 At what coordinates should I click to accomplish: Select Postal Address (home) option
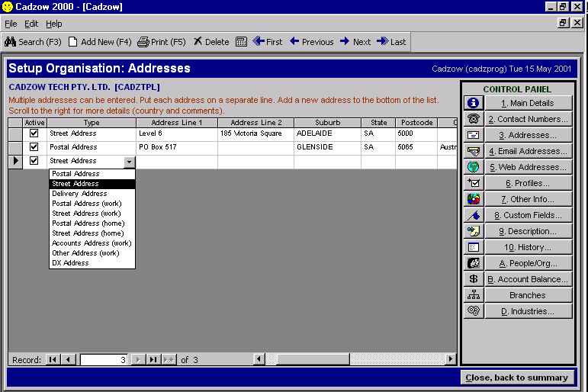click(x=92, y=223)
